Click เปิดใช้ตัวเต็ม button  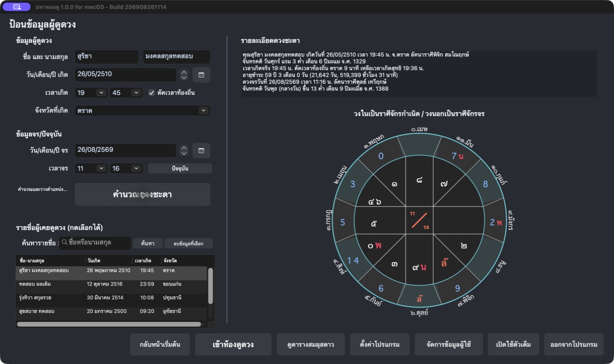[x=513, y=345]
